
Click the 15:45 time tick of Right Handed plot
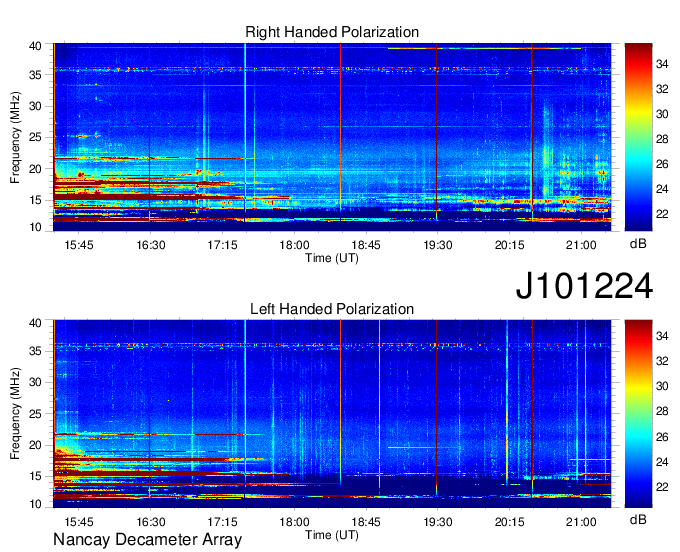[79, 245]
